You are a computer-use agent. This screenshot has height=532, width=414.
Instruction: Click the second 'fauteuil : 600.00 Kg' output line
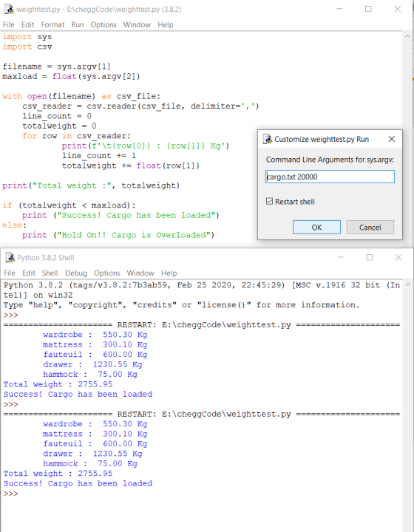95,444
